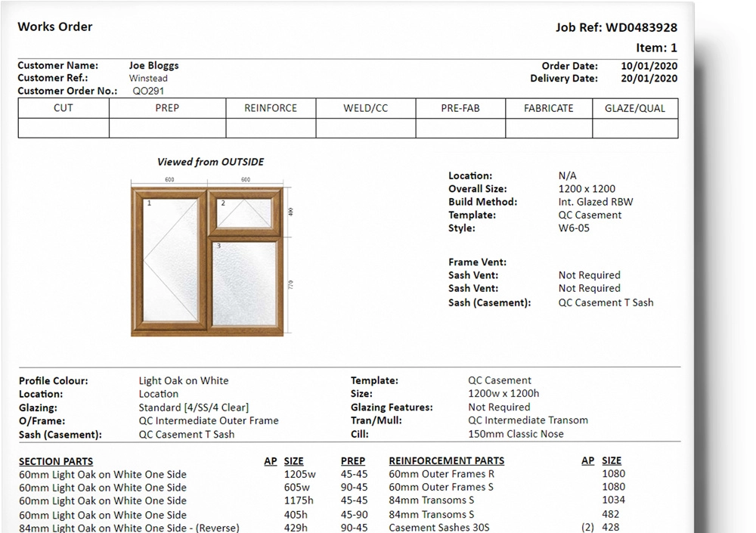Click the PRE-FAB column header
Image resolution: width=756 pixels, height=533 pixels.
[x=460, y=109]
